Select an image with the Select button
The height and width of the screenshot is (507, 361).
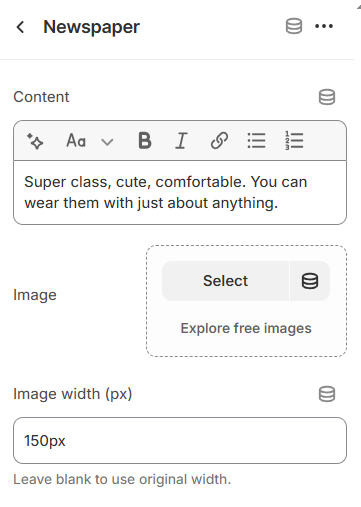226,281
